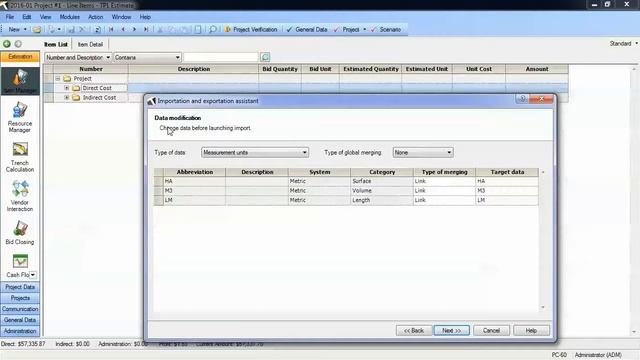
Task: Open the Standard view dropdown
Action: (x=637, y=43)
